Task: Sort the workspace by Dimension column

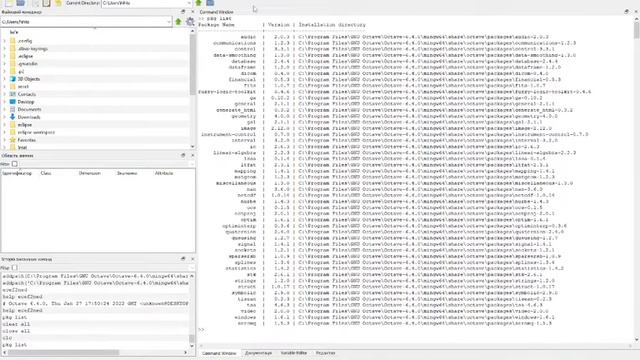Action: tap(89, 173)
